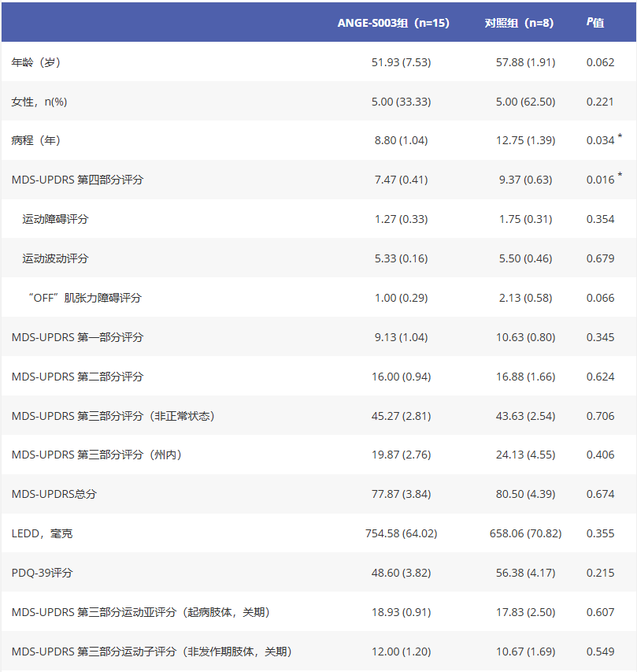637x672 pixels.
Task: Select value 19.87 (2.76)
Action: 402,455
